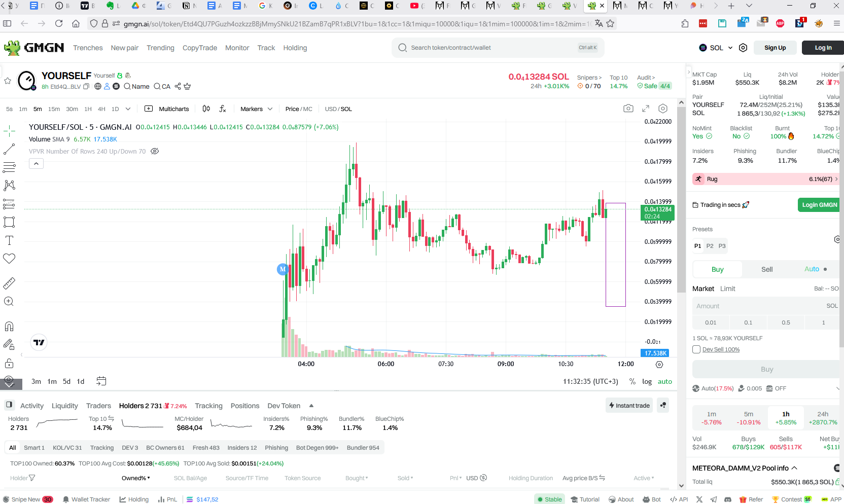The image size is (844, 504).
Task: Select the text annotation tool
Action: [x=9, y=240]
